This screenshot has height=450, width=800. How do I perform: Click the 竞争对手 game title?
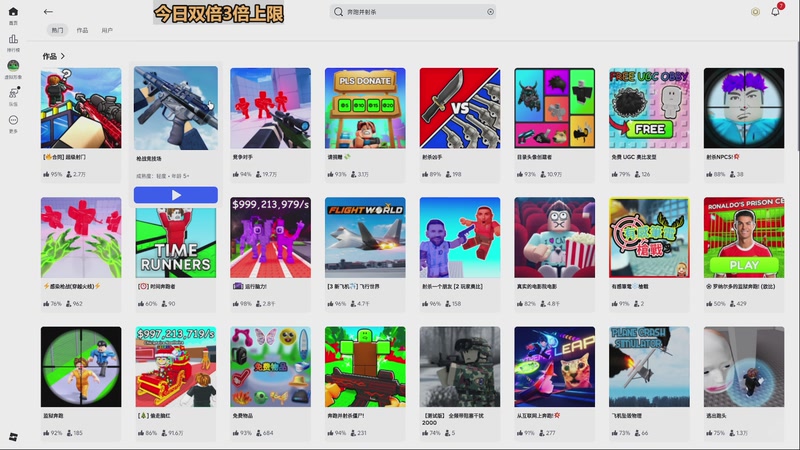(243, 157)
